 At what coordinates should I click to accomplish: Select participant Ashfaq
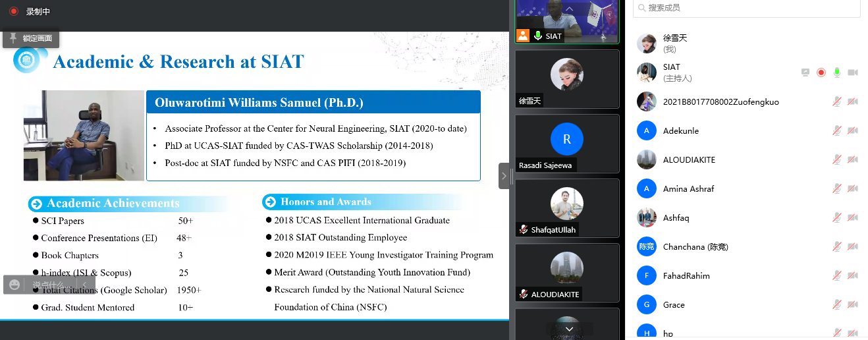[x=746, y=217]
